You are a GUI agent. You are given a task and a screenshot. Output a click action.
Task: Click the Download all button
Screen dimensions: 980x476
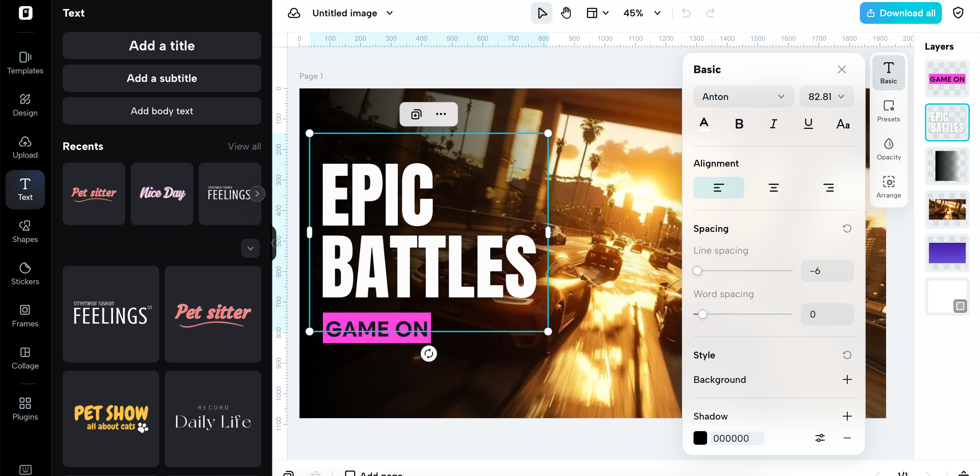coord(900,13)
